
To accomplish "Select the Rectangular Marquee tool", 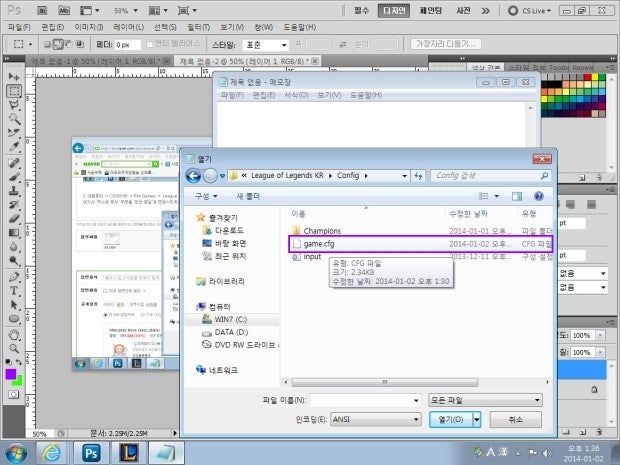I will [x=14, y=91].
